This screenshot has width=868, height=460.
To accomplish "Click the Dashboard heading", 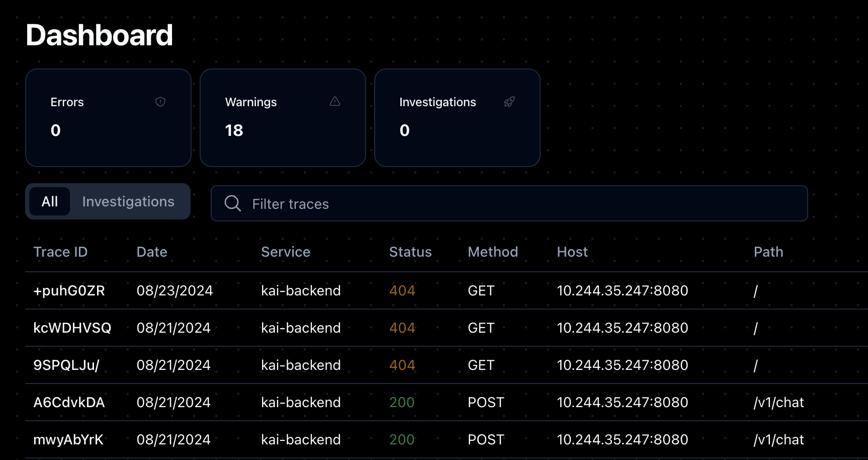I will 99,35.
